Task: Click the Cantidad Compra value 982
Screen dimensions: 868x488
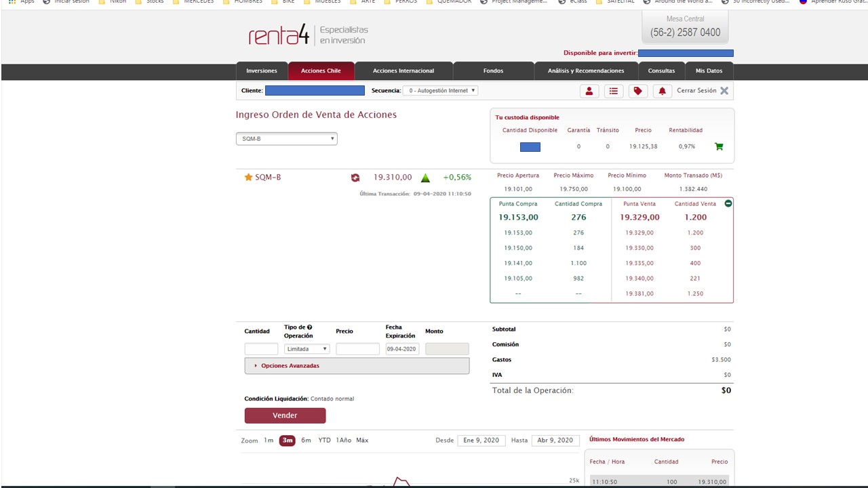Action: 578,279
